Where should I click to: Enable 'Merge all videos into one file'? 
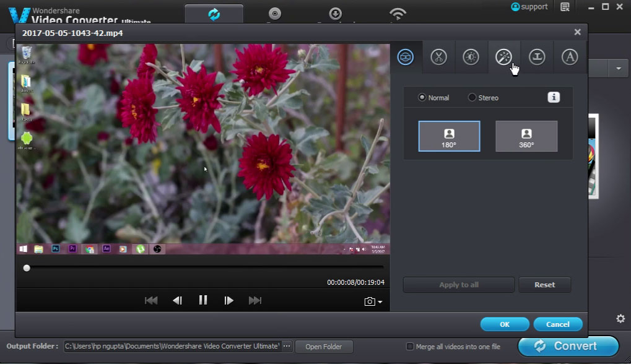[410, 347]
